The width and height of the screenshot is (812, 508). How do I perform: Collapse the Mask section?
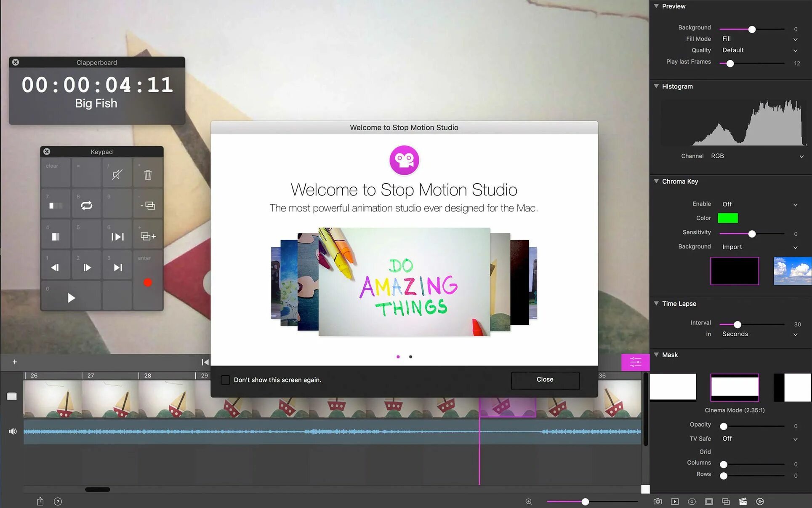click(656, 355)
